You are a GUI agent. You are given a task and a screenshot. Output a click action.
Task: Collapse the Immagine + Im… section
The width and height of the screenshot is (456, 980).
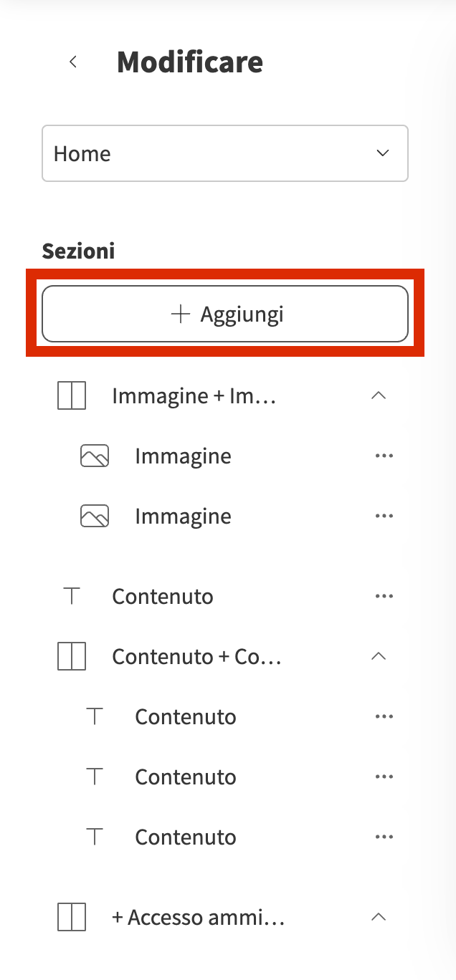coord(379,395)
